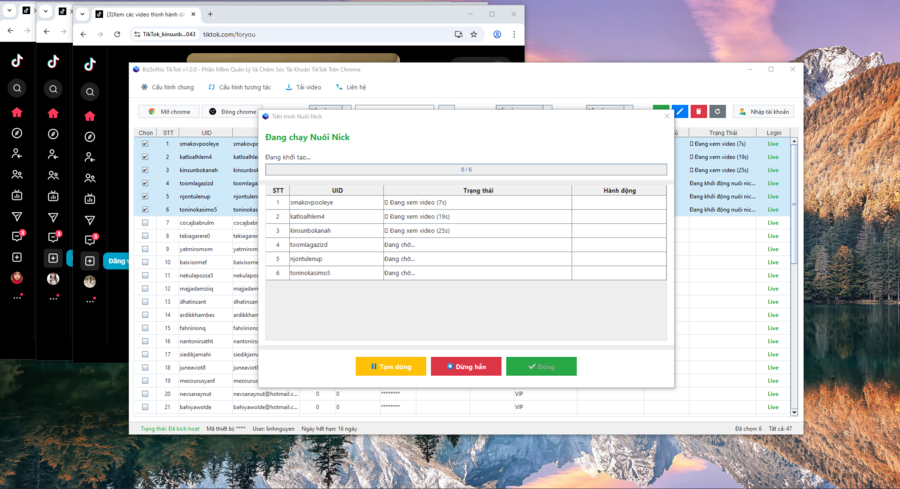Open the Chrome profile avatar icon
This screenshot has width=900, height=489.
[x=497, y=34]
